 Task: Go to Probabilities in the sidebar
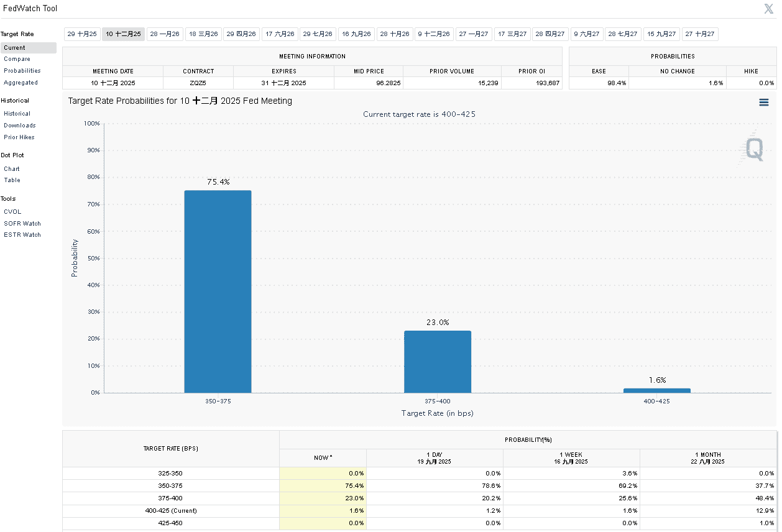[x=22, y=71]
